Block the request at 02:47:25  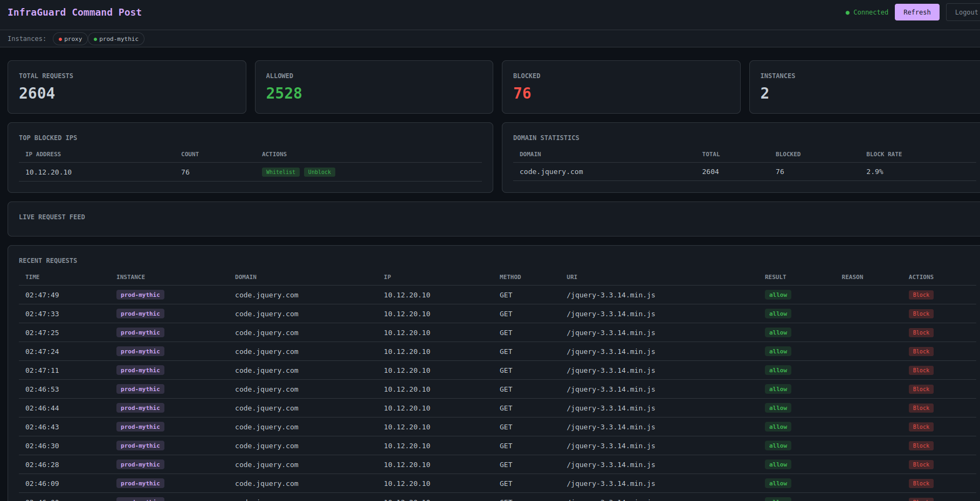click(x=921, y=333)
